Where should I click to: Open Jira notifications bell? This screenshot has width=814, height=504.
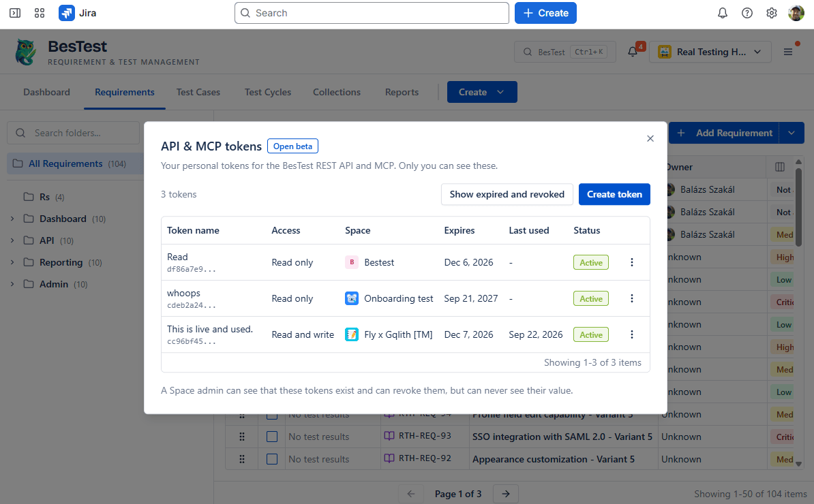(723, 13)
